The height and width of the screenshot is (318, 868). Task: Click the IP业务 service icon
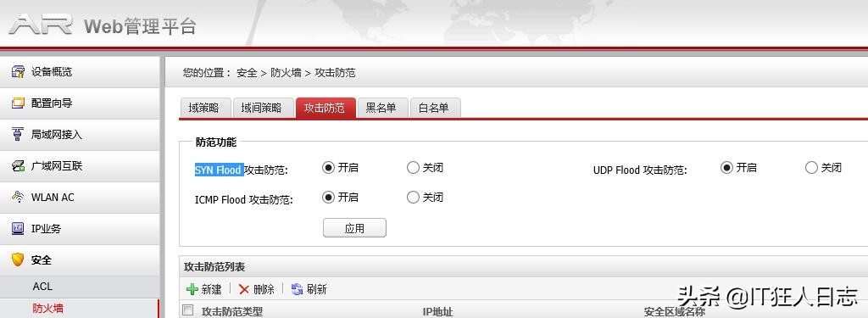[x=19, y=228]
